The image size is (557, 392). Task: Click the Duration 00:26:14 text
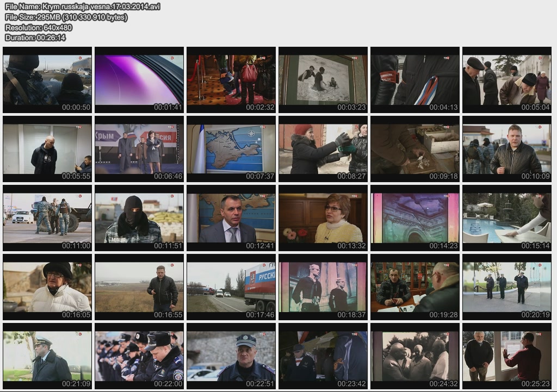pos(35,38)
